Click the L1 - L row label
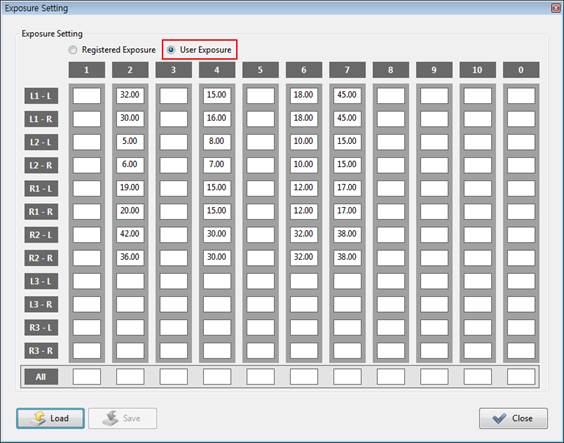 click(x=41, y=96)
